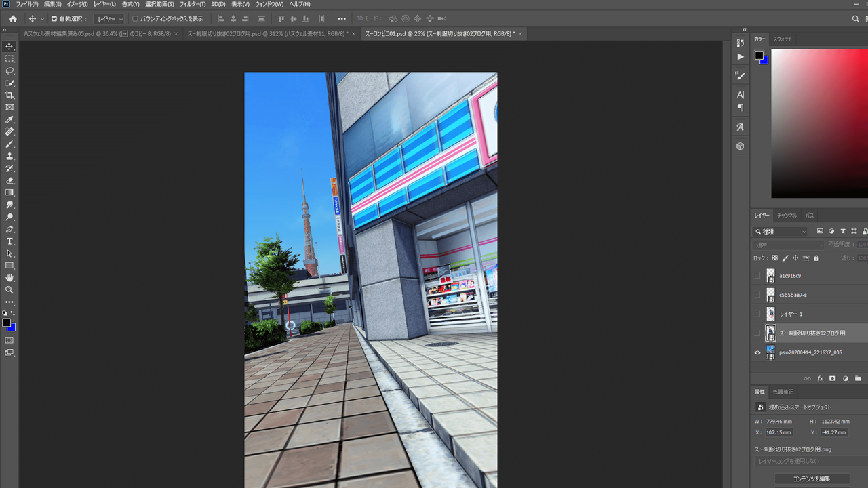Show the レイヤー 1 layer
The image size is (868, 488).
tap(757, 314)
